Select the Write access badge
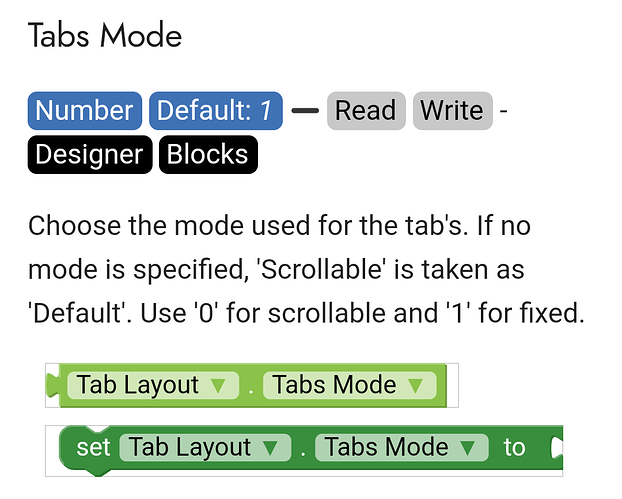This screenshot has height=499, width=622. click(x=451, y=111)
